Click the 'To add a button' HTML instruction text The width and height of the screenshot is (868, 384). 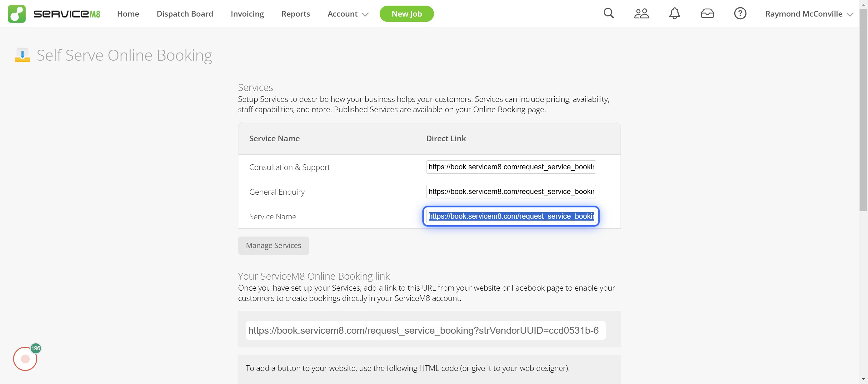point(407,368)
